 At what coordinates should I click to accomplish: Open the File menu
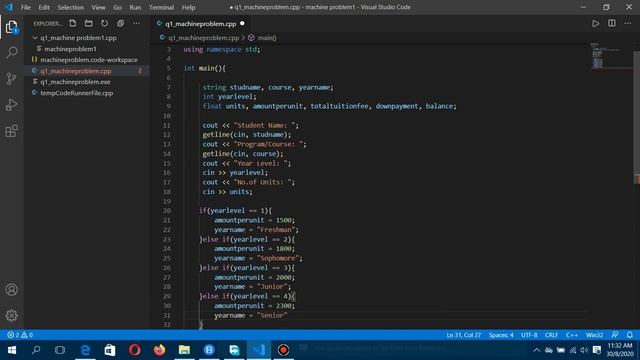[26, 7]
